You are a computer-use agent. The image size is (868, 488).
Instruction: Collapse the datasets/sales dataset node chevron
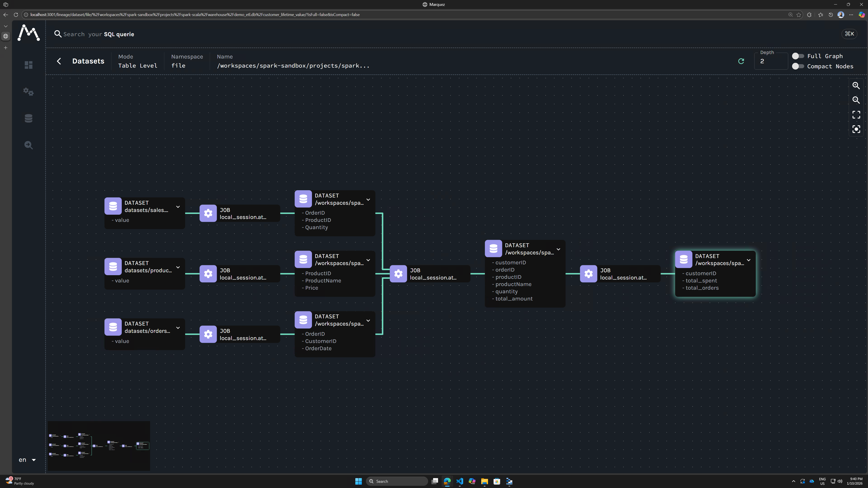click(178, 207)
